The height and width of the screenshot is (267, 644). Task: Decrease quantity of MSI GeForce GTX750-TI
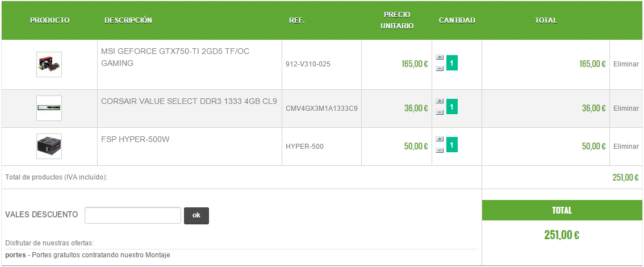(x=440, y=68)
